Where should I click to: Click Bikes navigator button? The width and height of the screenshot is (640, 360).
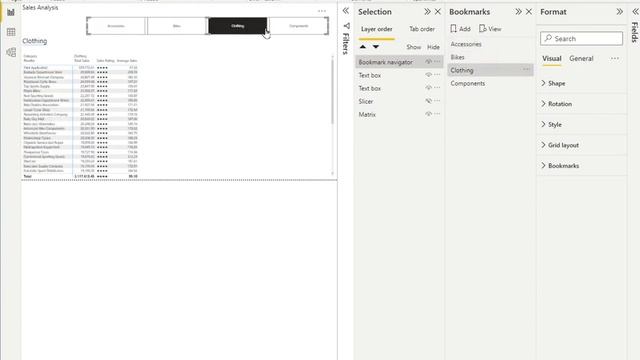tap(177, 26)
